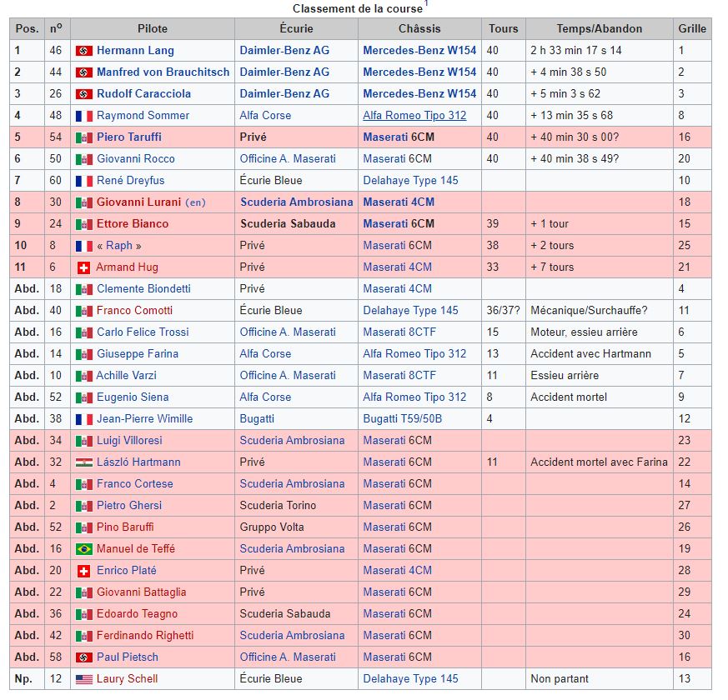The width and height of the screenshot is (728, 700).
Task: Open the Clemente Biondetti link
Action: coord(143,288)
